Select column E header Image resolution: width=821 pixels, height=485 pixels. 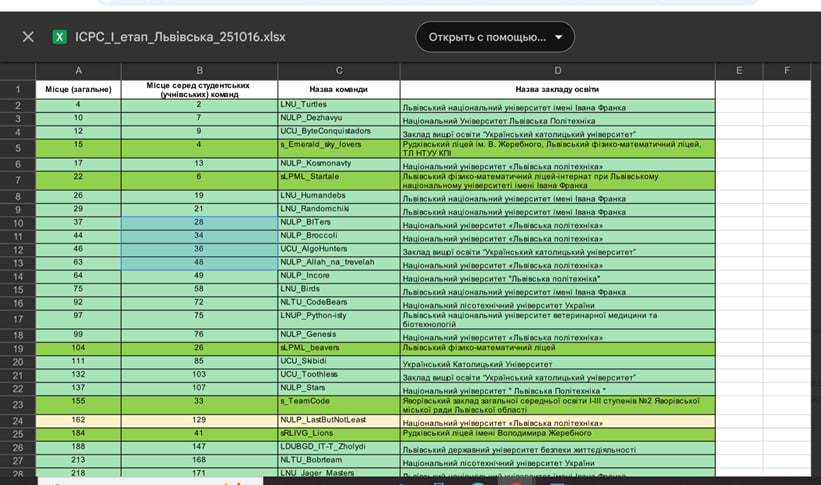click(x=738, y=71)
